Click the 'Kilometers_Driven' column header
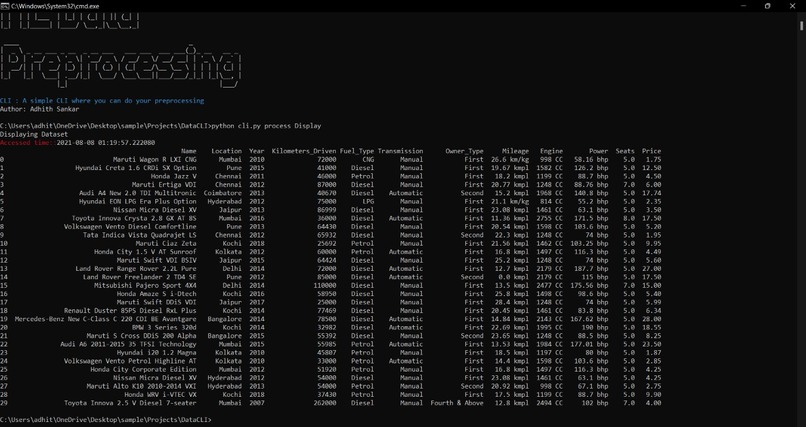The image size is (806, 427). click(x=304, y=151)
